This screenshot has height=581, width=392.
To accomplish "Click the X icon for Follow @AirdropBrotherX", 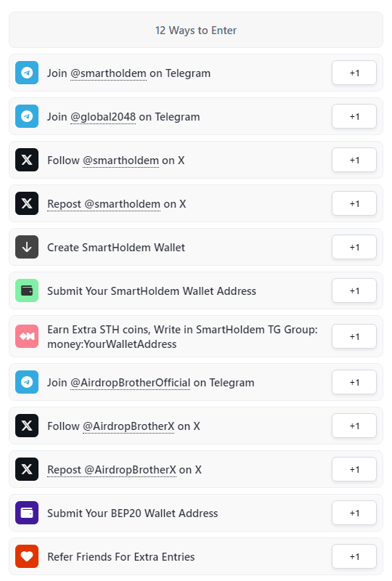I will tap(27, 426).
